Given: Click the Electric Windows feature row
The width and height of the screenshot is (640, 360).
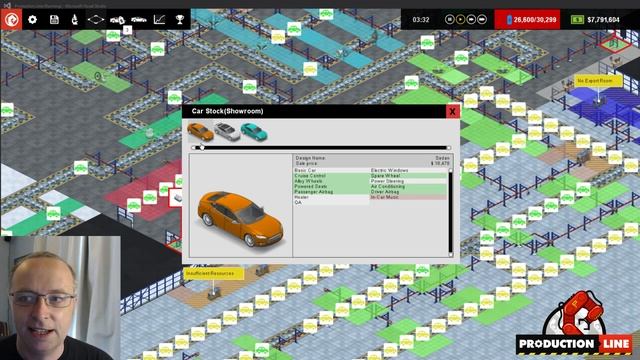Looking at the screenshot, I should [x=408, y=170].
